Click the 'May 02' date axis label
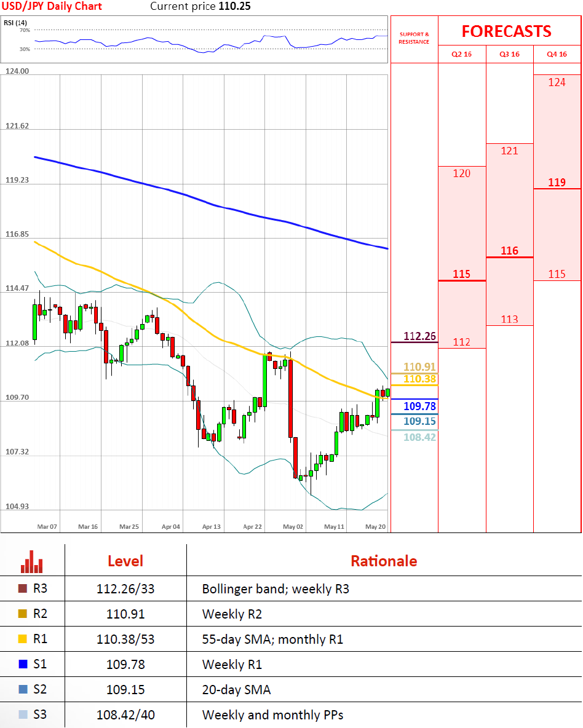Screen dimensions: 583x728 pyautogui.click(x=293, y=526)
